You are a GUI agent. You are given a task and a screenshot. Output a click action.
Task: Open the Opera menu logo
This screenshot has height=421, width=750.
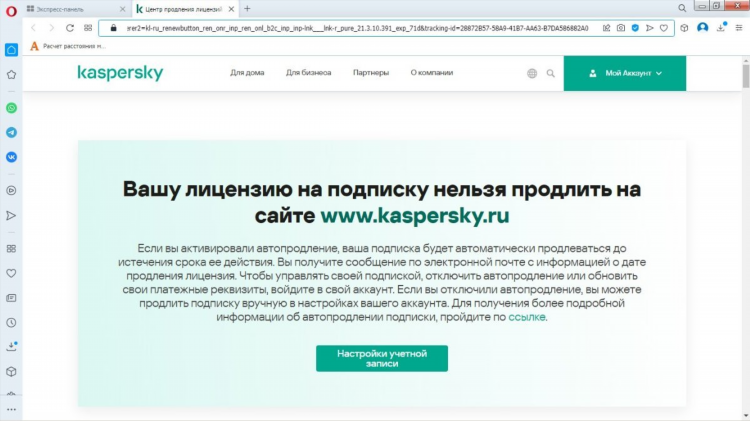[x=11, y=11]
